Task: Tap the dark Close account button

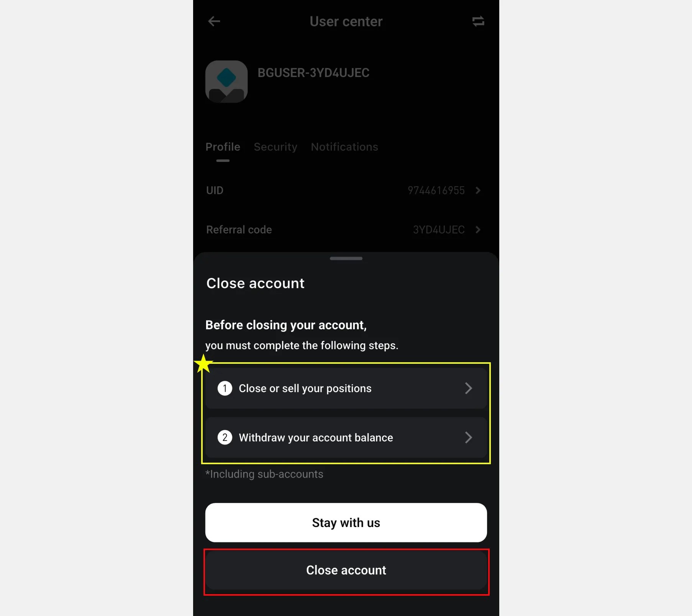Action: [346, 570]
